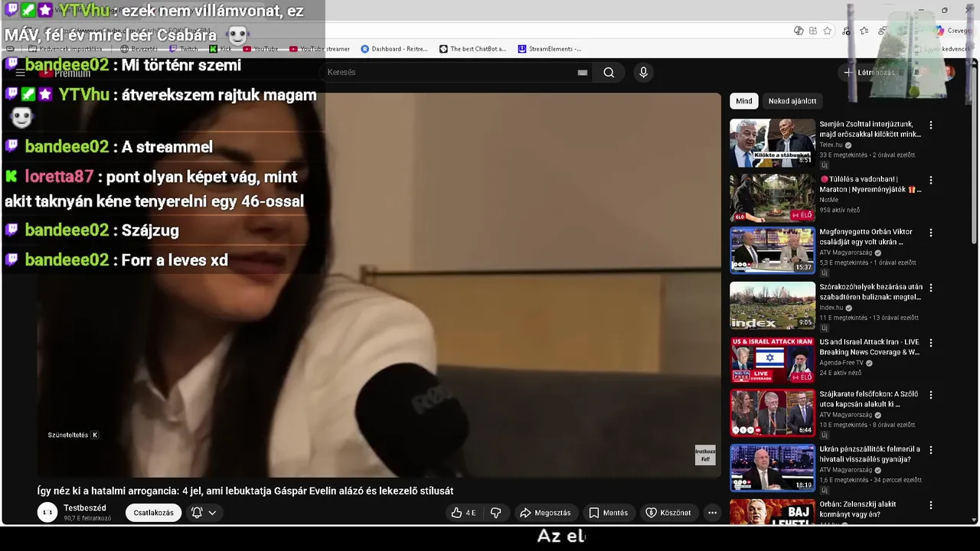
Task: Open StreamElements bookmark
Action: 549,49
